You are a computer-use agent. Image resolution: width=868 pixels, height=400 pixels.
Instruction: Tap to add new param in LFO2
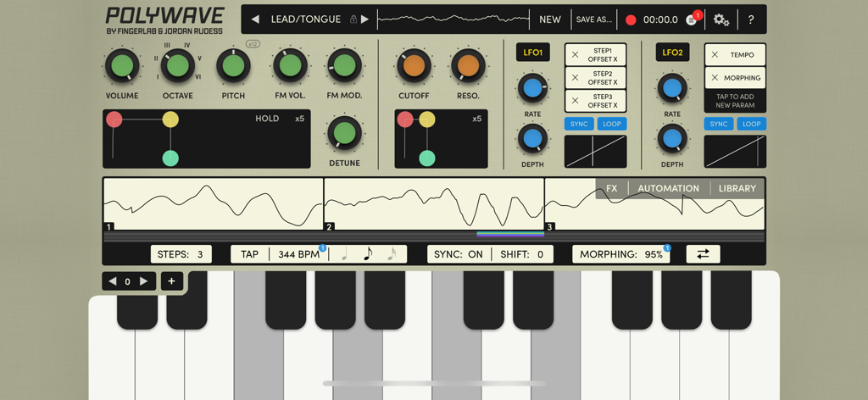[x=735, y=101]
